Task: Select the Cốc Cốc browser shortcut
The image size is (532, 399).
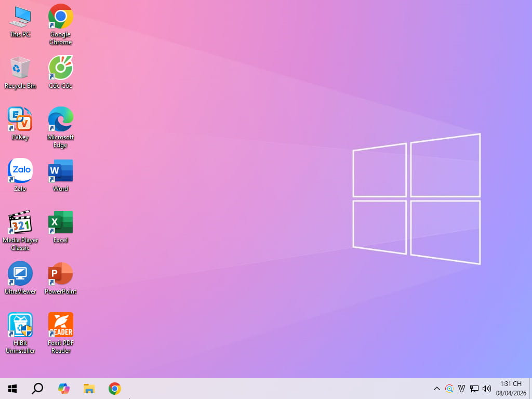Action: tap(60, 73)
